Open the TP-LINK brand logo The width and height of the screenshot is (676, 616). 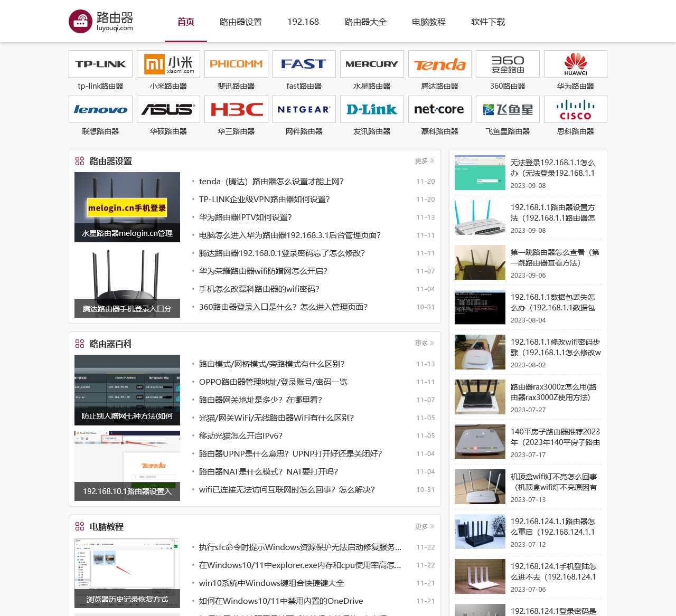[100, 64]
